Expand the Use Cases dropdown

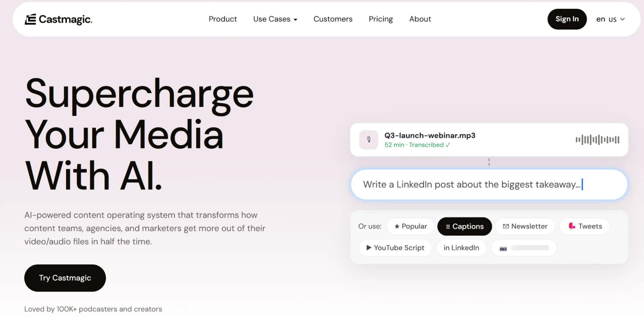click(x=275, y=19)
